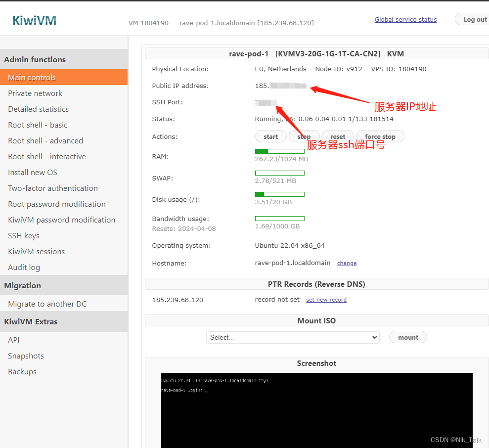Open Root shell - advanced

(45, 141)
